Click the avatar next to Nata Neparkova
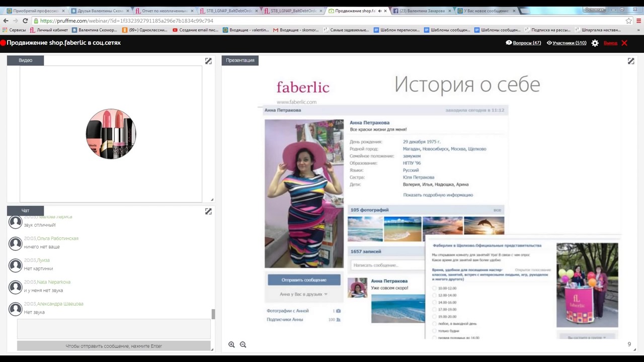The width and height of the screenshot is (644, 362). (x=16, y=287)
